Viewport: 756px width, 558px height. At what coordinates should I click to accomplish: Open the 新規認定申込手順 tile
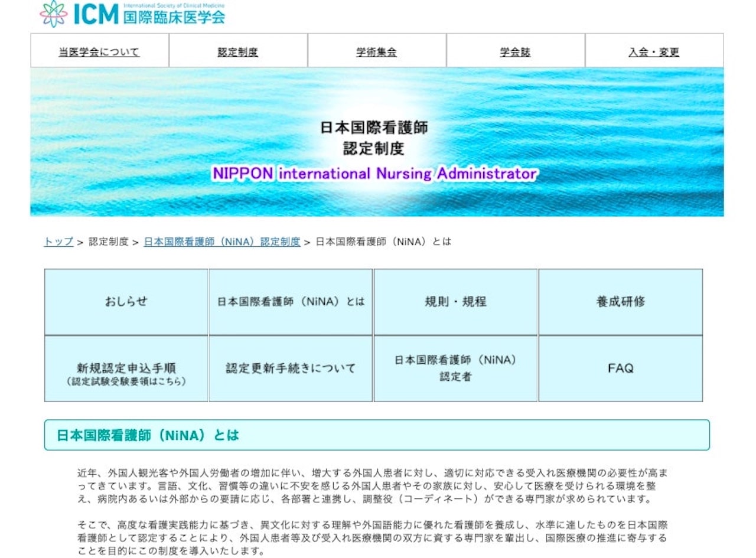coord(126,369)
